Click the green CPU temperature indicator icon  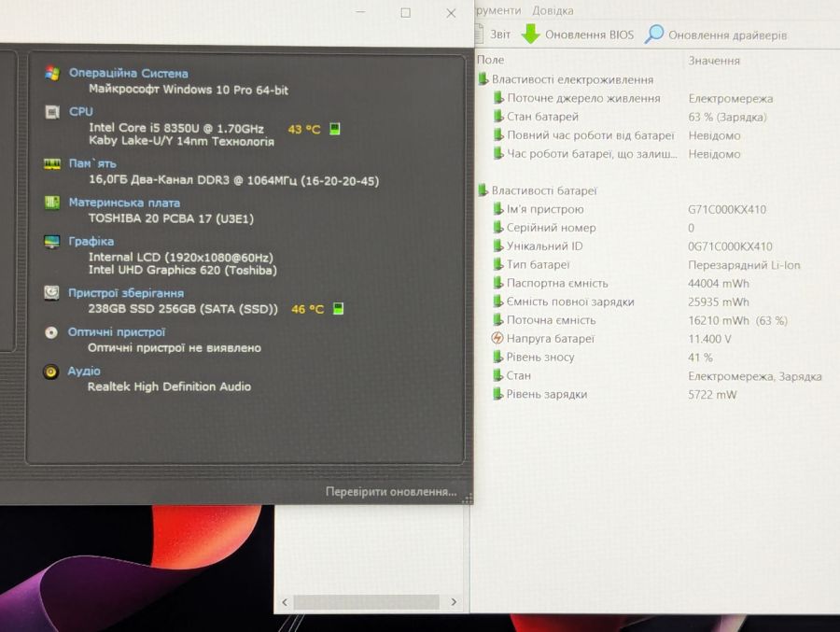[335, 129]
